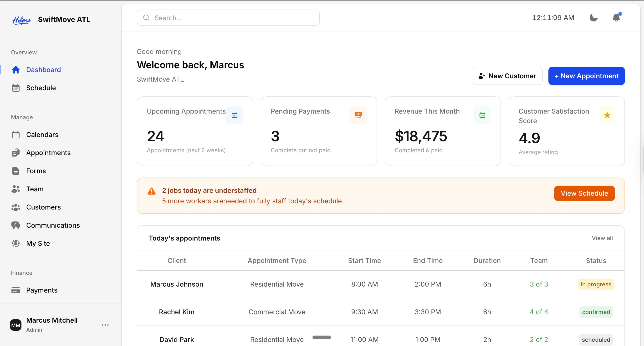Click the "in progress" status badge
Viewport: 644px width, 346px height.
click(596, 284)
